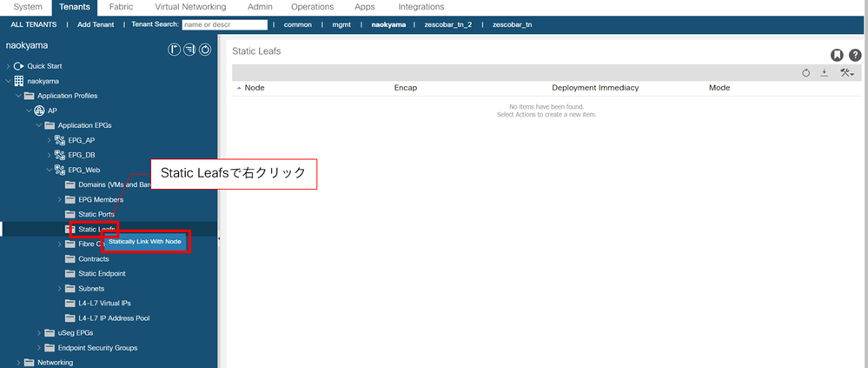
Task: Expand the Quick Start node
Action: point(8,66)
